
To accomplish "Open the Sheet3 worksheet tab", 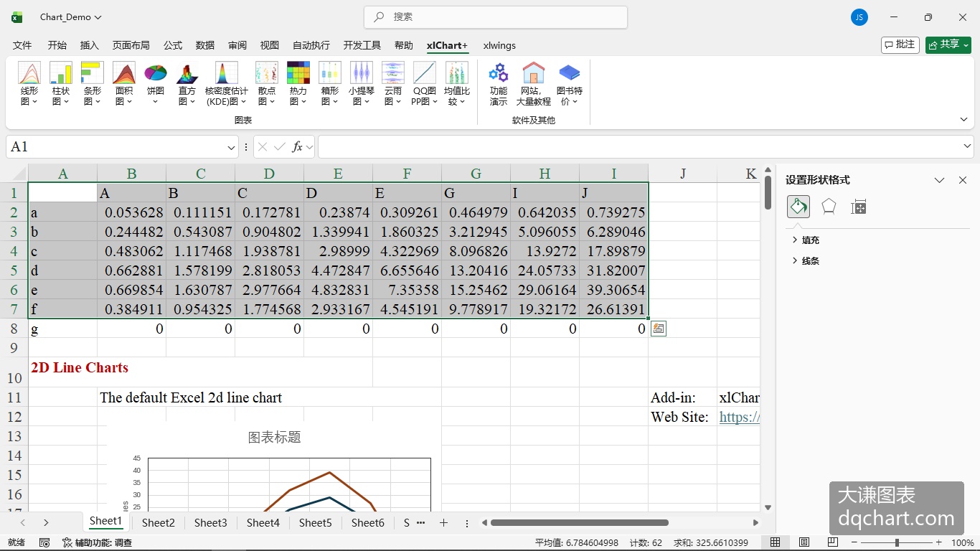I will [x=210, y=523].
